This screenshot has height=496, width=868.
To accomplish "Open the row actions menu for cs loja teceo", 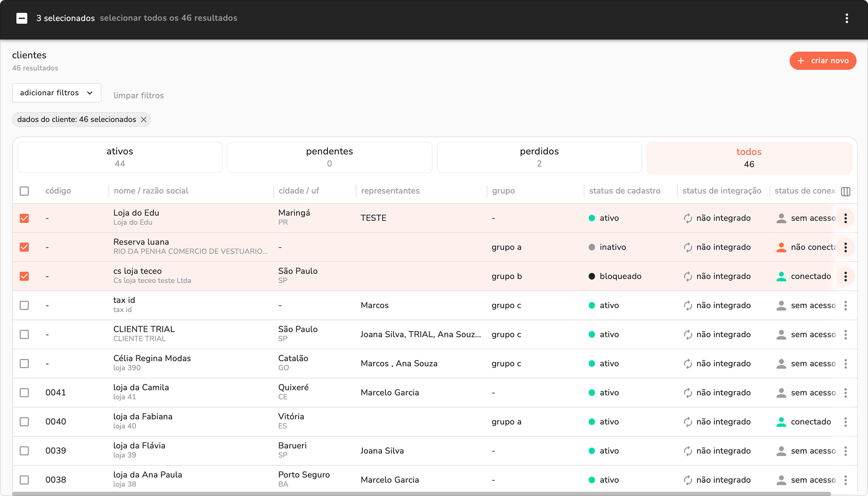I will [846, 277].
